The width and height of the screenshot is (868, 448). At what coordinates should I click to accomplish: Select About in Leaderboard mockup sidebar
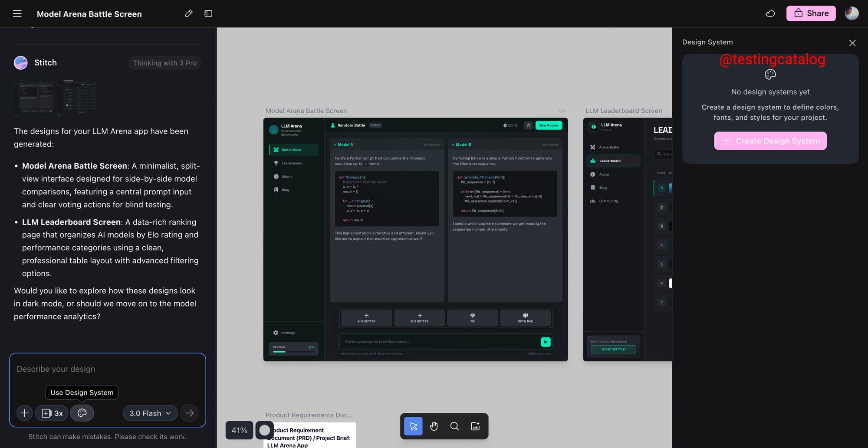click(x=613, y=174)
